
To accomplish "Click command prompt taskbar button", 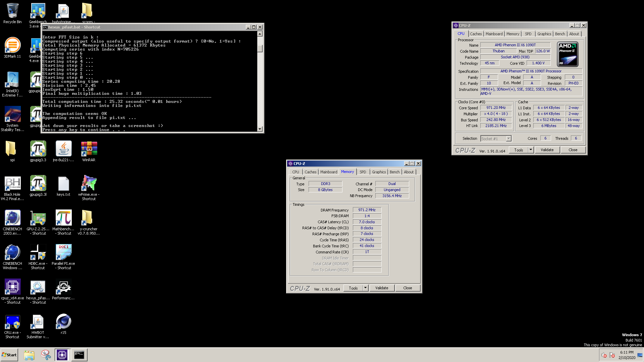I will pos(79,355).
